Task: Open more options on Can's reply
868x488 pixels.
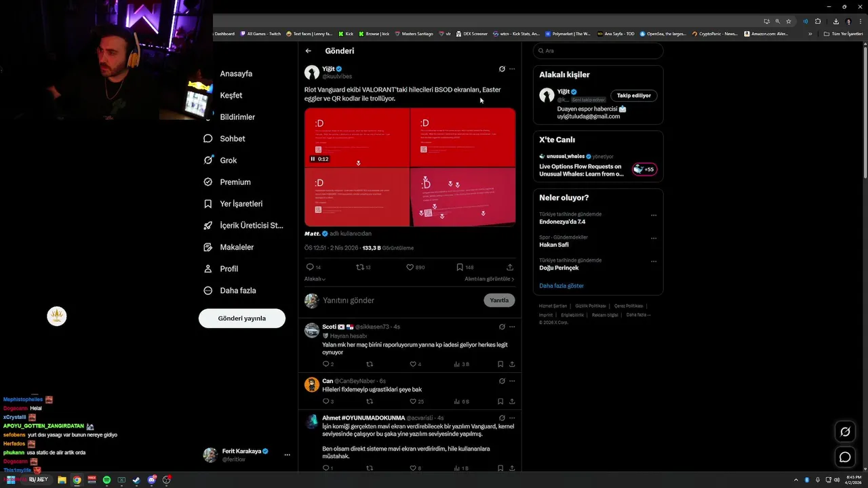Action: point(512,381)
